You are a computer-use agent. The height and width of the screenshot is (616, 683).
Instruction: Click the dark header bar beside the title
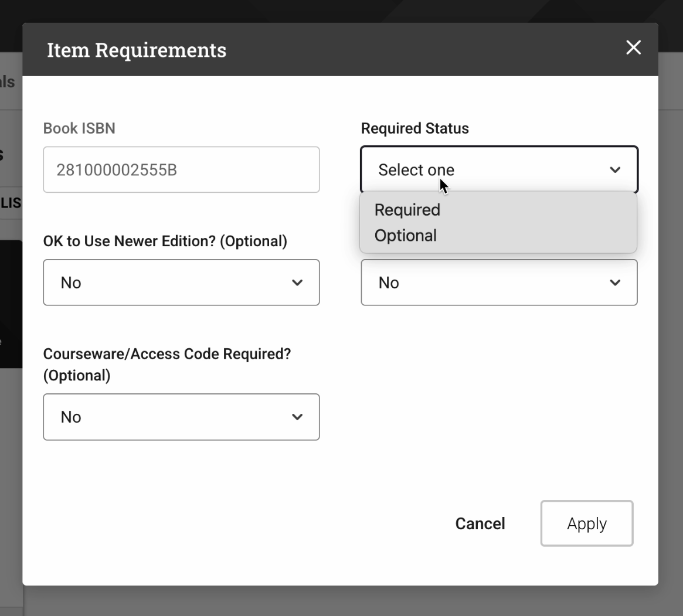pyautogui.click(x=410, y=50)
